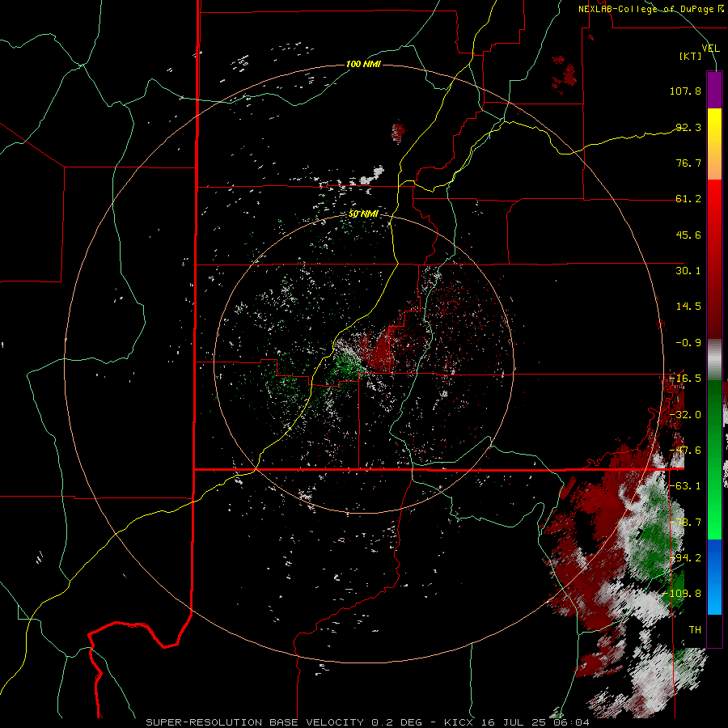The height and width of the screenshot is (728, 728).
Task: Pick the gray near-zero color bar segment
Action: coord(714,360)
